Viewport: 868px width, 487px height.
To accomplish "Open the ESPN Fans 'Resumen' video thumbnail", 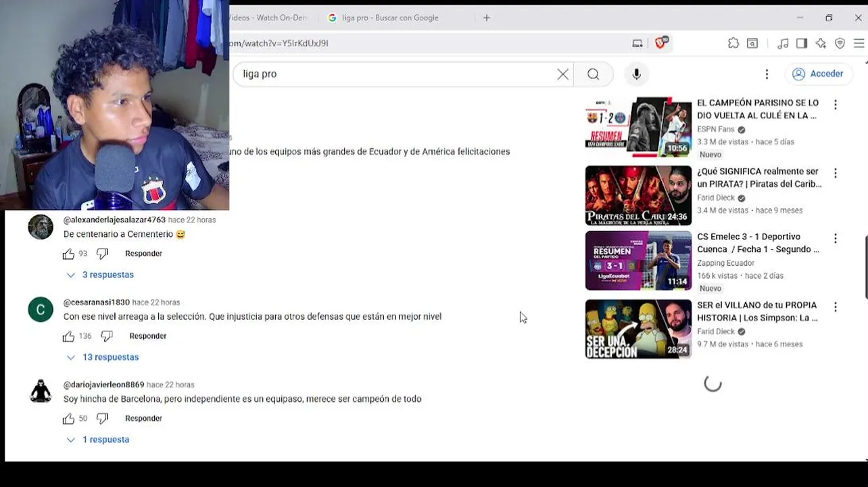I will pyautogui.click(x=638, y=126).
